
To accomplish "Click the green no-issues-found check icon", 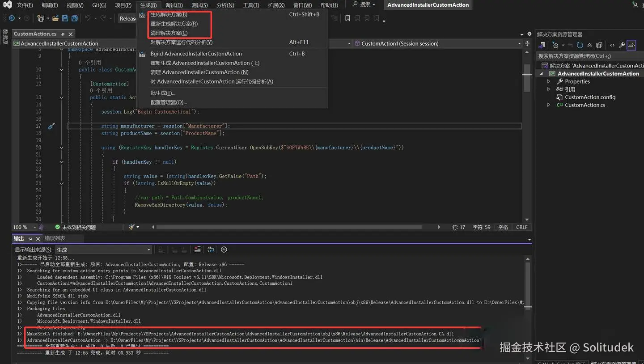I will click(x=57, y=227).
